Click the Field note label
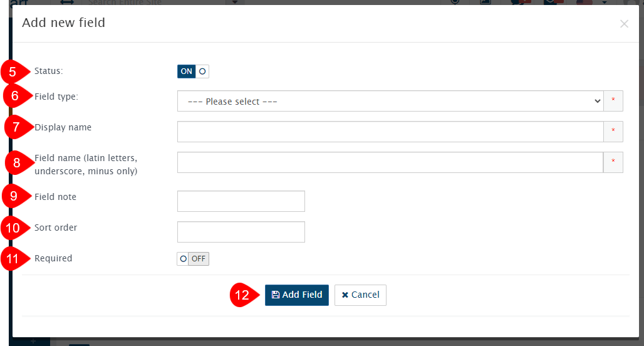Viewport: 644px width, 346px height. (56, 197)
